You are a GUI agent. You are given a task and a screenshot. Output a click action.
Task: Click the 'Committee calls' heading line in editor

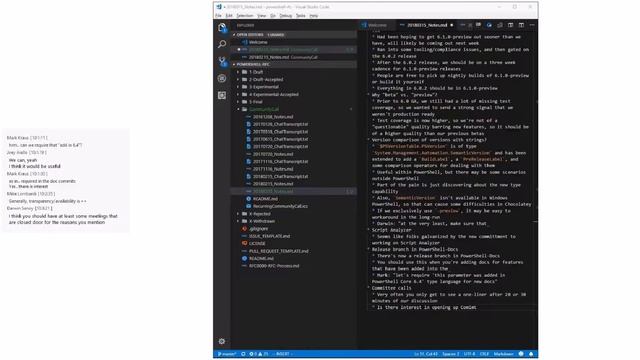tap(391, 288)
